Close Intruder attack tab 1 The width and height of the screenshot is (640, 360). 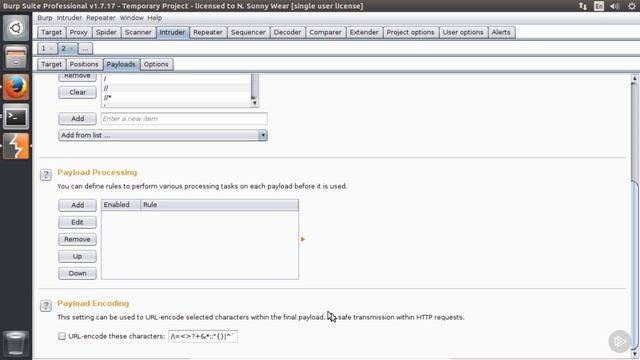pyautogui.click(x=51, y=49)
